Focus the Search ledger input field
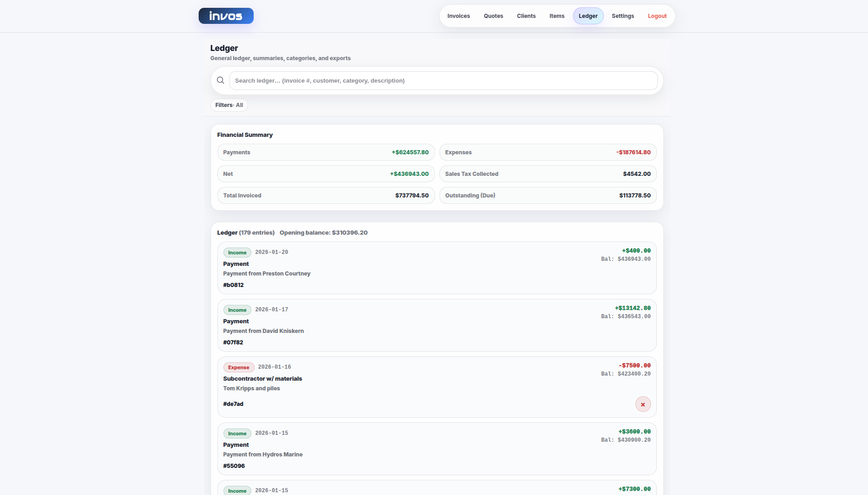The image size is (868, 495). 443,80
